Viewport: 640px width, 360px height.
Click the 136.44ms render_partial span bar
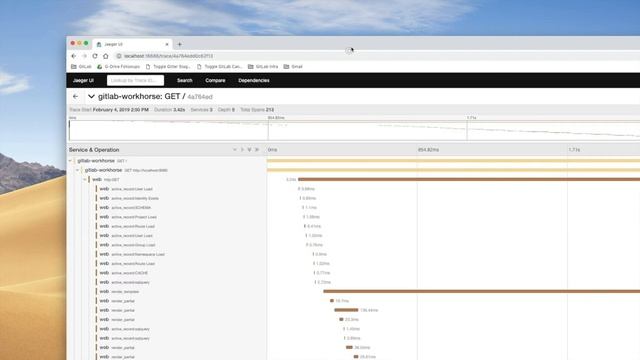coord(346,310)
